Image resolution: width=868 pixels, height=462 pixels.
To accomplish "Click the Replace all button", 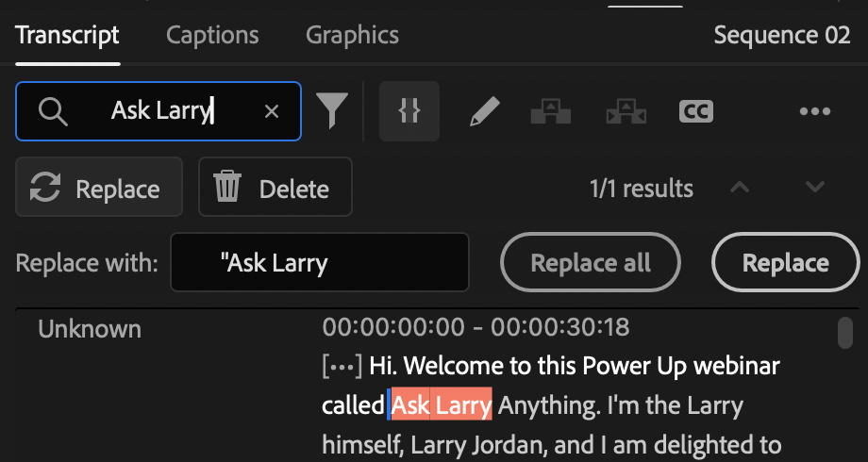I will [x=591, y=263].
